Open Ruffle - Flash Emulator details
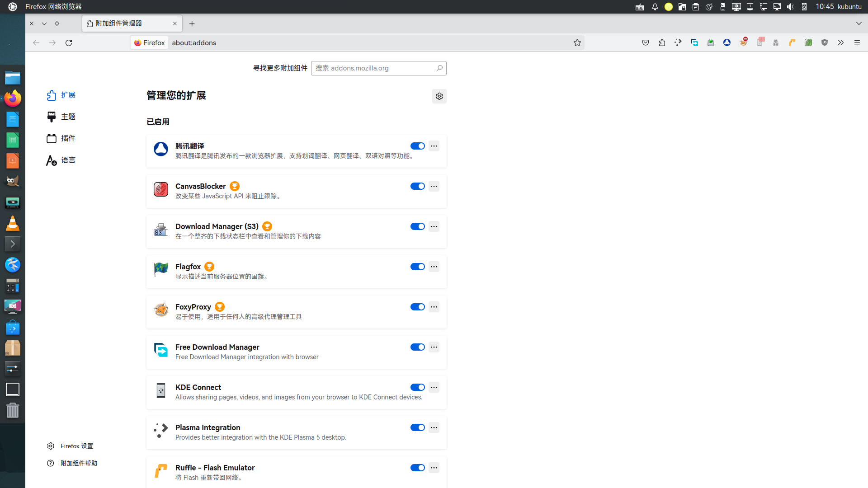Screen dimensions: 868x488 297,472
